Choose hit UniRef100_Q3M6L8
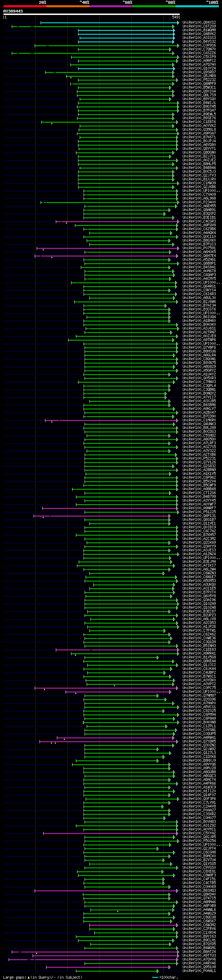Image resolution: width=222 pixels, height=980 pixels. pos(199,130)
